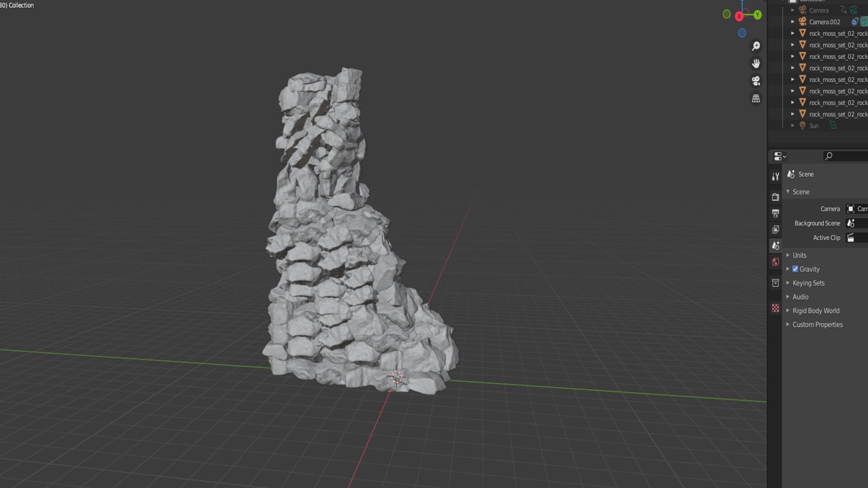868x488 pixels.
Task: Open the Output properties tab (printer icon)
Action: pyautogui.click(x=776, y=213)
